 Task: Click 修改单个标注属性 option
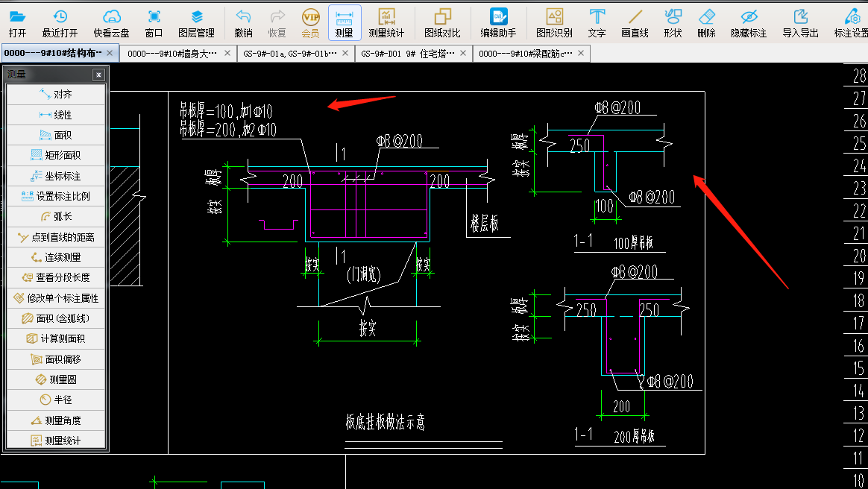[x=55, y=298]
